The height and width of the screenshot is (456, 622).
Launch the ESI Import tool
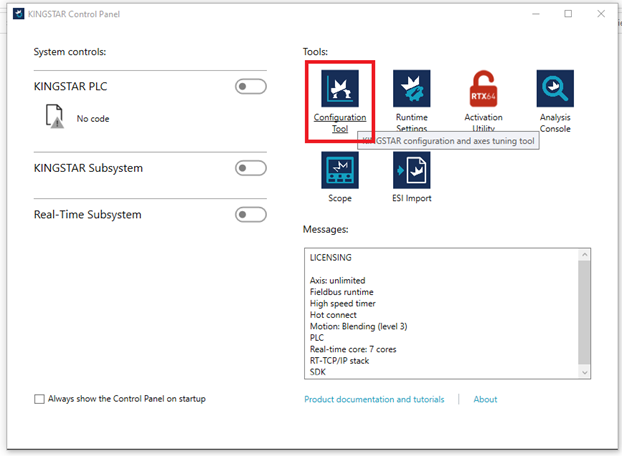click(411, 171)
